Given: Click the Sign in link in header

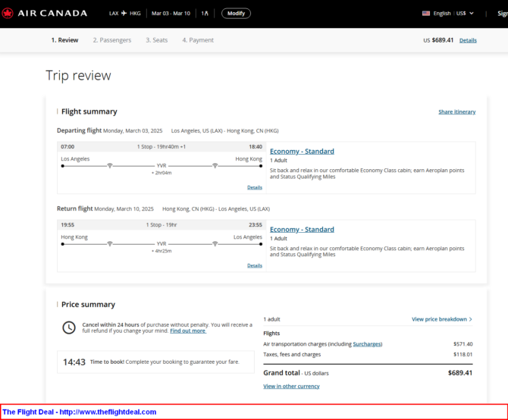Looking at the screenshot, I should click(503, 14).
